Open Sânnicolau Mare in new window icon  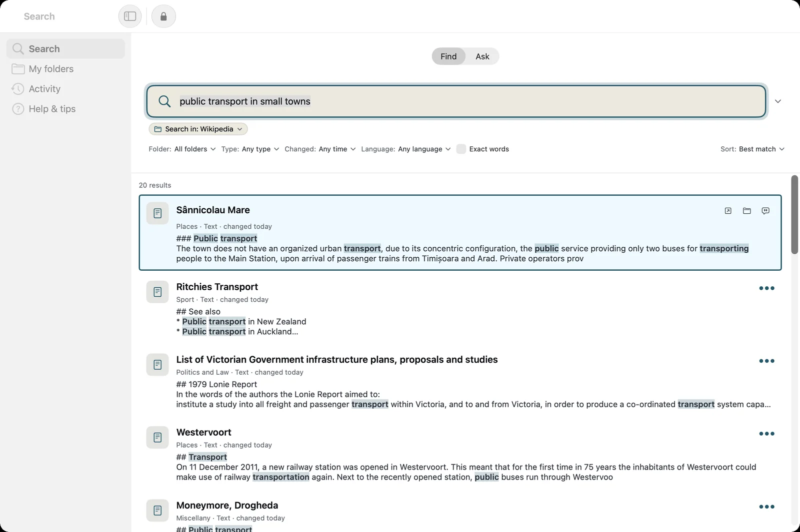click(728, 211)
